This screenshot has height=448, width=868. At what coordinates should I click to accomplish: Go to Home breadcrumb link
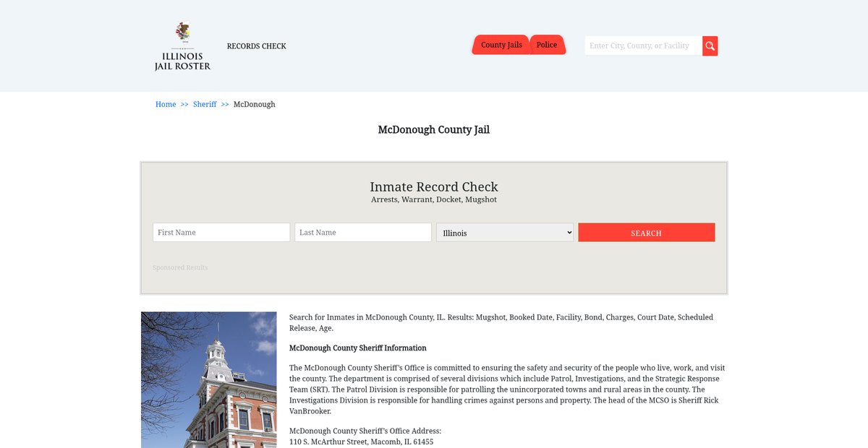click(x=166, y=104)
